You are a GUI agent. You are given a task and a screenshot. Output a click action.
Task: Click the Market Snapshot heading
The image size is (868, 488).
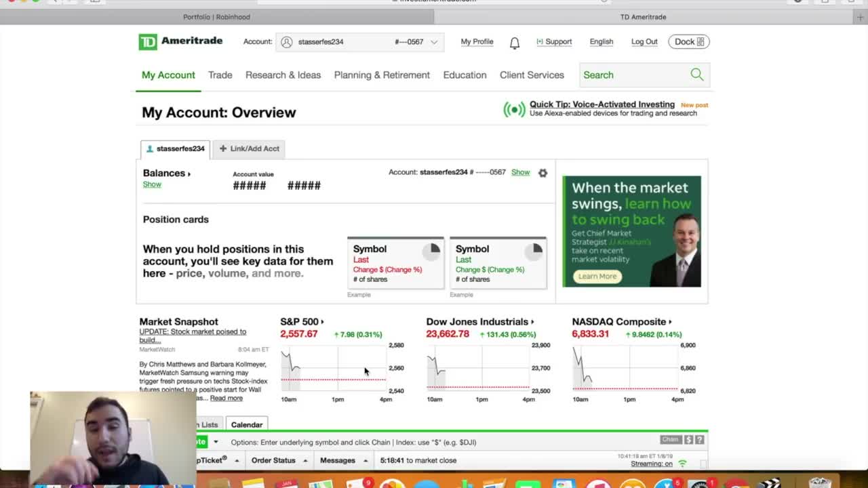pos(178,322)
